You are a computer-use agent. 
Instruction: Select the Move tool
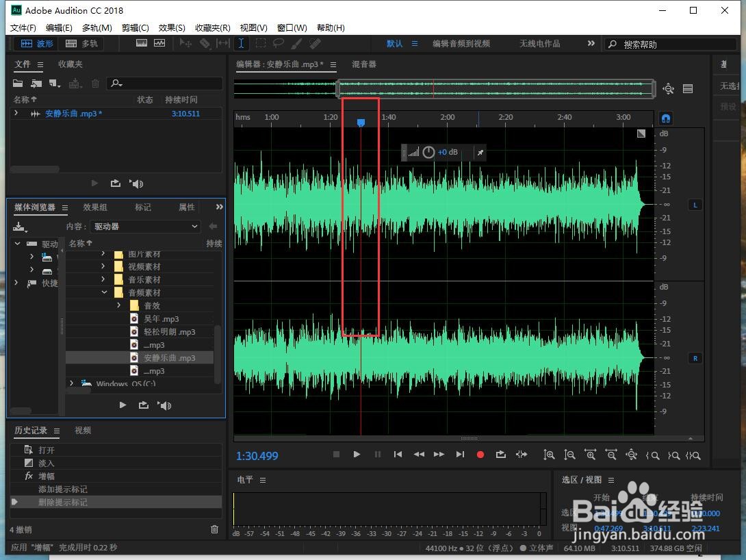coord(185,44)
